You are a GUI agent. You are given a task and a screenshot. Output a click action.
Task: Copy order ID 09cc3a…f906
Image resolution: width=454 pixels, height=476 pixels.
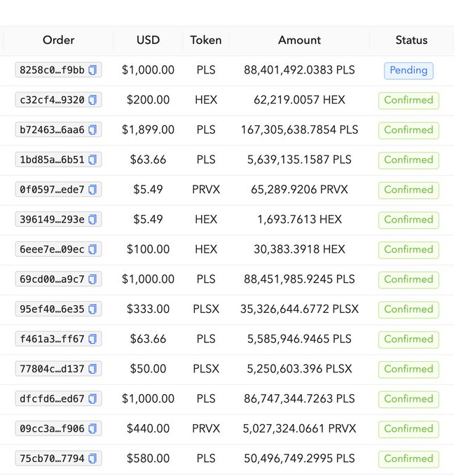tap(92, 428)
